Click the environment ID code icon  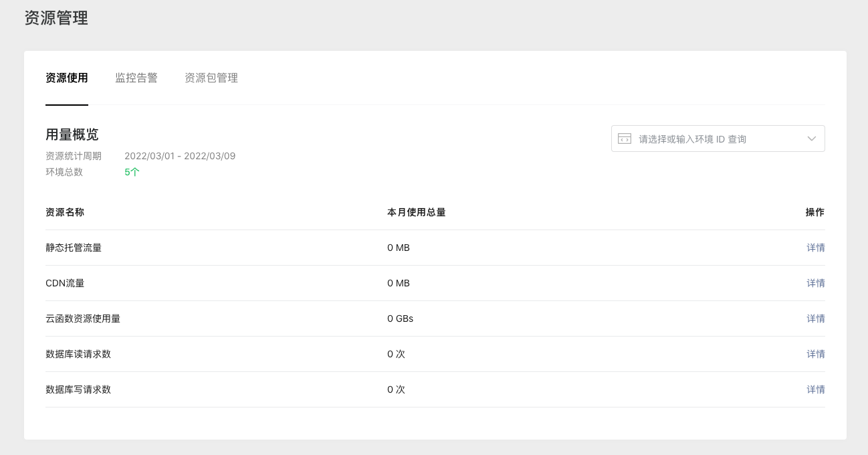point(625,139)
